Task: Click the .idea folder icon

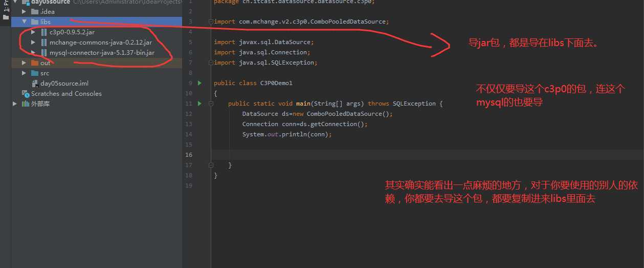Action: [34, 11]
